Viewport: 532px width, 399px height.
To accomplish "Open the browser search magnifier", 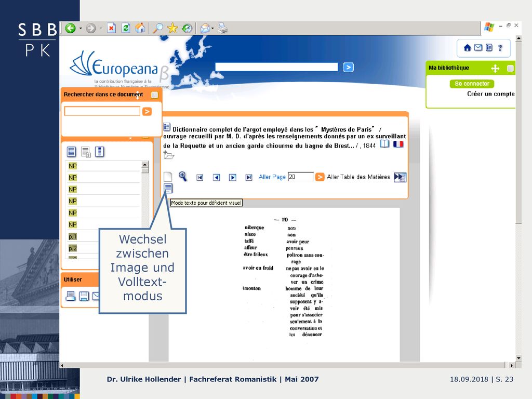I will 158,28.
